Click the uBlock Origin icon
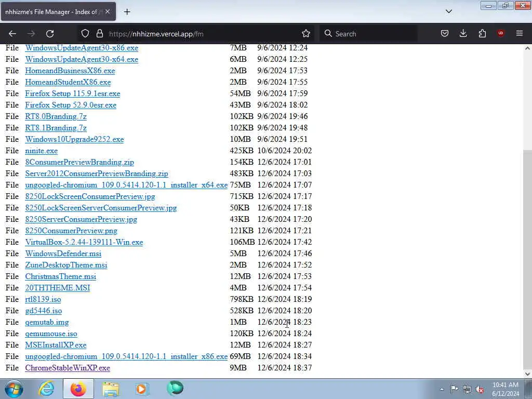This screenshot has height=399, width=532. click(x=501, y=33)
